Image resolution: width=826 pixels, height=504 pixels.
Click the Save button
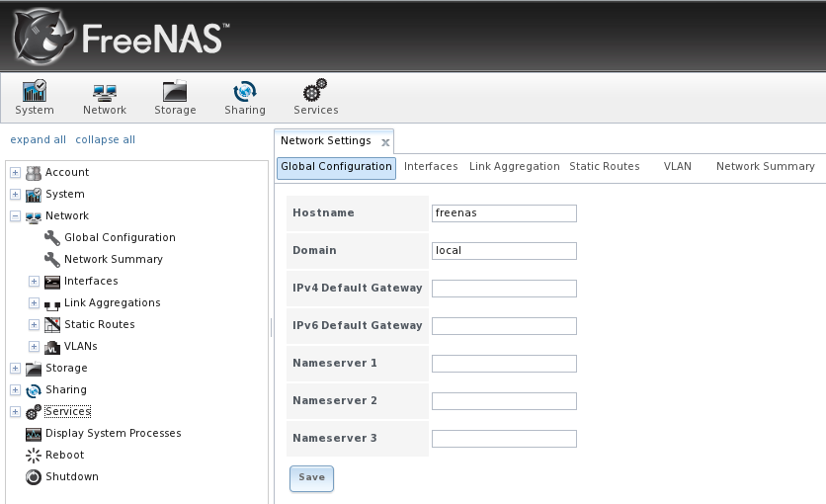click(x=311, y=478)
